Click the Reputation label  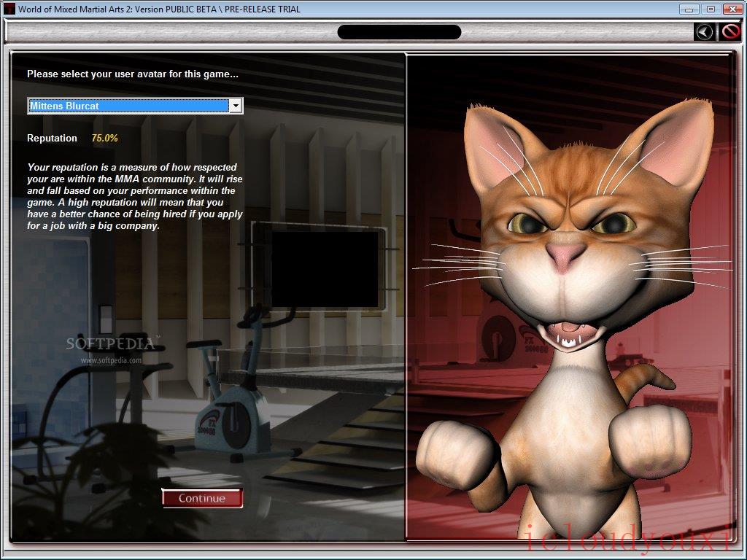click(52, 138)
